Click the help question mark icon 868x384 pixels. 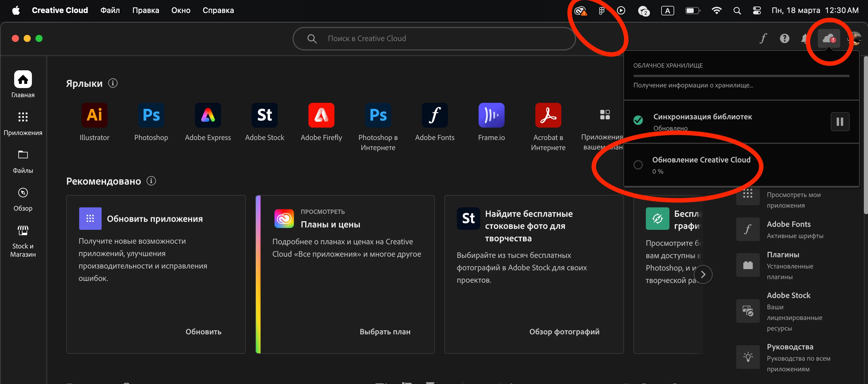tap(784, 38)
